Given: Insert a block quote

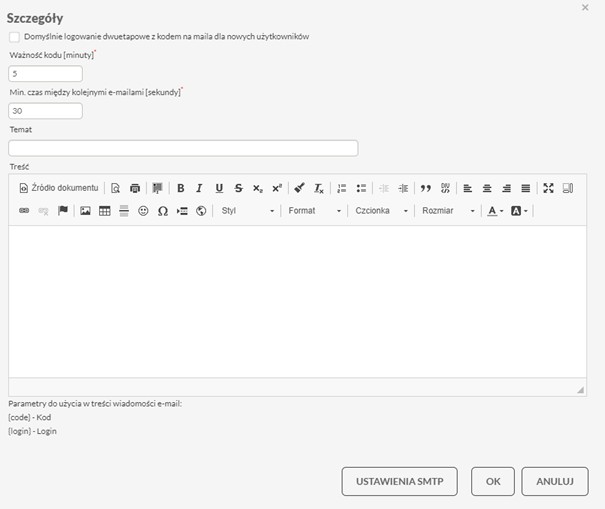Looking at the screenshot, I should 426,188.
